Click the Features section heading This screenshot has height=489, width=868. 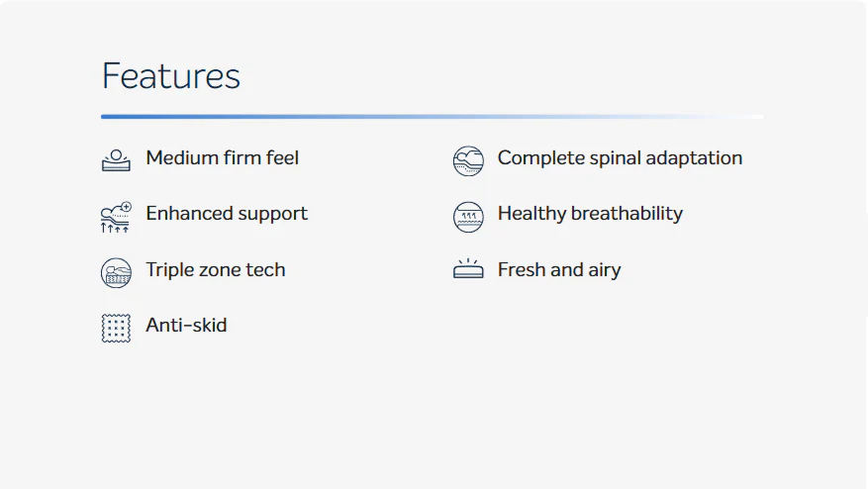pos(171,76)
